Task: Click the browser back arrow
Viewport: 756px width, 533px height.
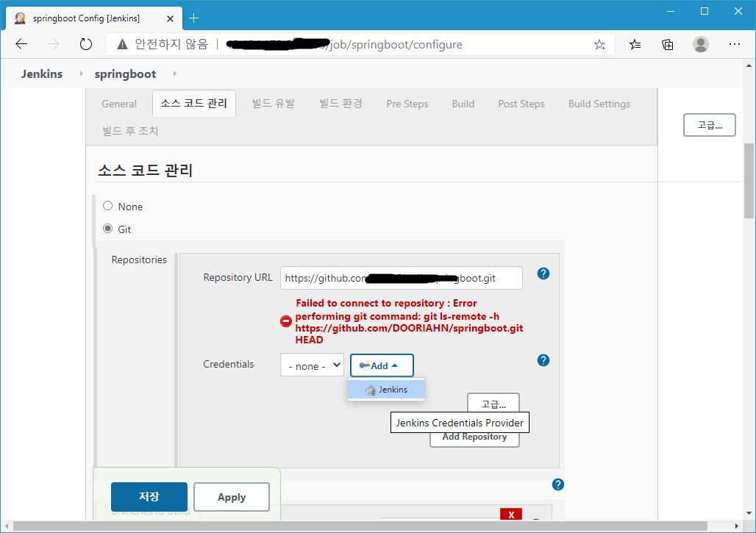Action: point(21,44)
